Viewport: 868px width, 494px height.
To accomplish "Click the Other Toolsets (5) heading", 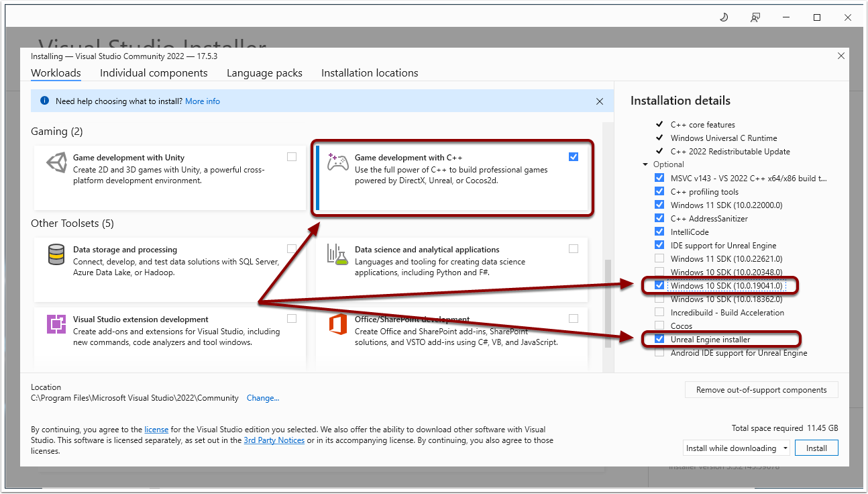I will [72, 223].
